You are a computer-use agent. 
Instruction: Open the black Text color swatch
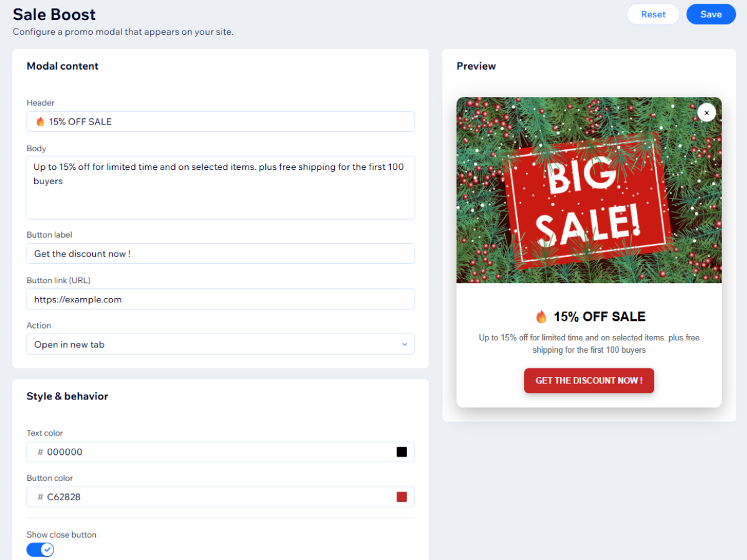coord(402,452)
